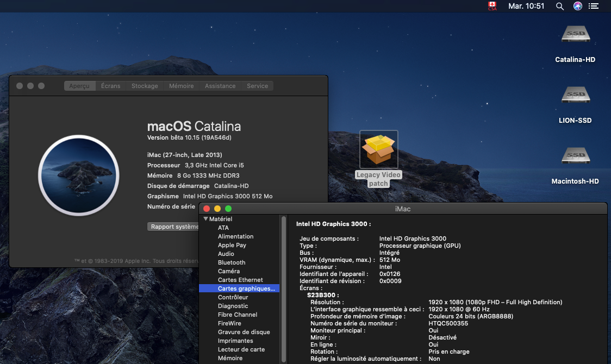Select Imprimantes in the sidebar
This screenshot has width=611, height=364.
tap(235, 341)
